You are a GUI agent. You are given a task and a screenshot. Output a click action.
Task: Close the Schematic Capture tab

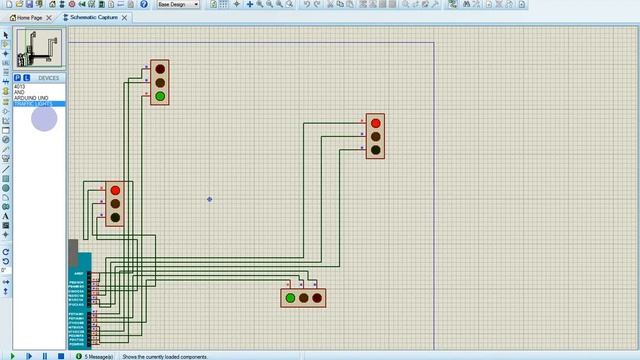(x=124, y=18)
